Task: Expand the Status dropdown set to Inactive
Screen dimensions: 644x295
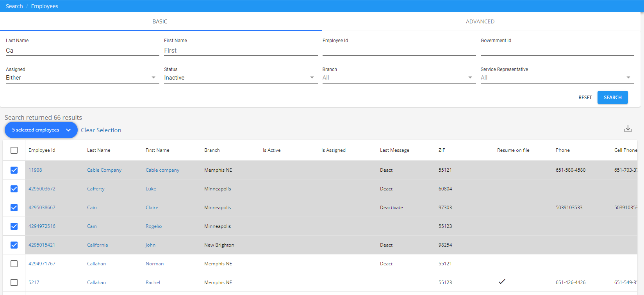Action: [x=240, y=78]
